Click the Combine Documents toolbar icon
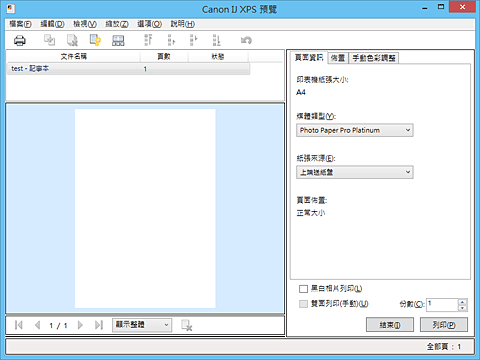 (49, 40)
